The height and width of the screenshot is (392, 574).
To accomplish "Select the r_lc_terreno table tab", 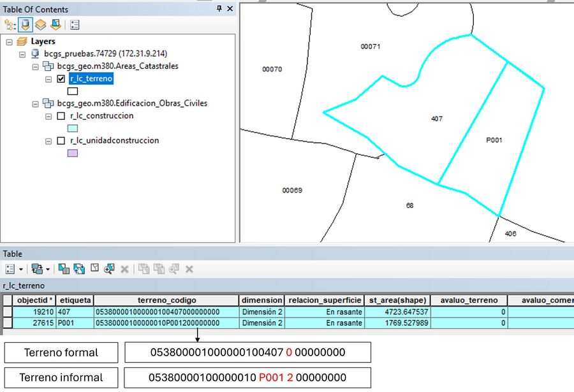I will pyautogui.click(x=24, y=286).
